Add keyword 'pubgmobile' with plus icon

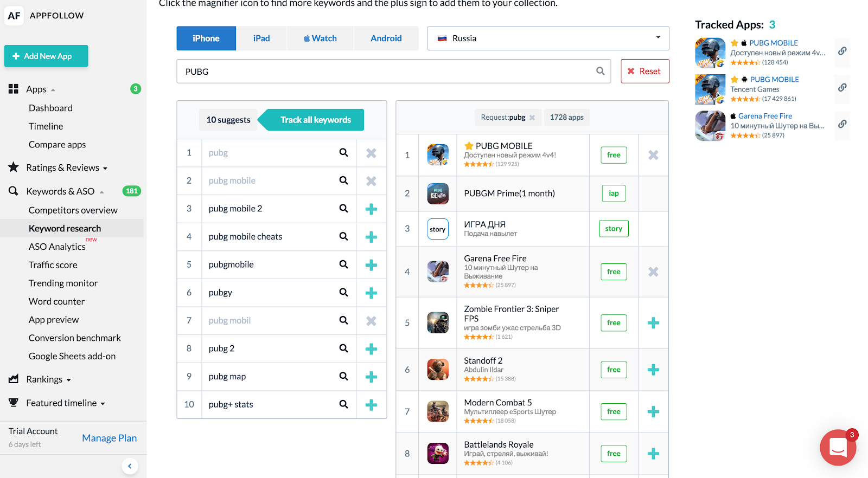click(x=371, y=265)
